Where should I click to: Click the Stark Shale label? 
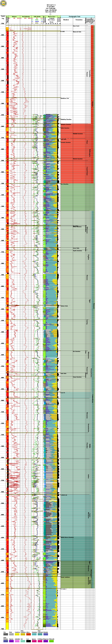point(64,374)
